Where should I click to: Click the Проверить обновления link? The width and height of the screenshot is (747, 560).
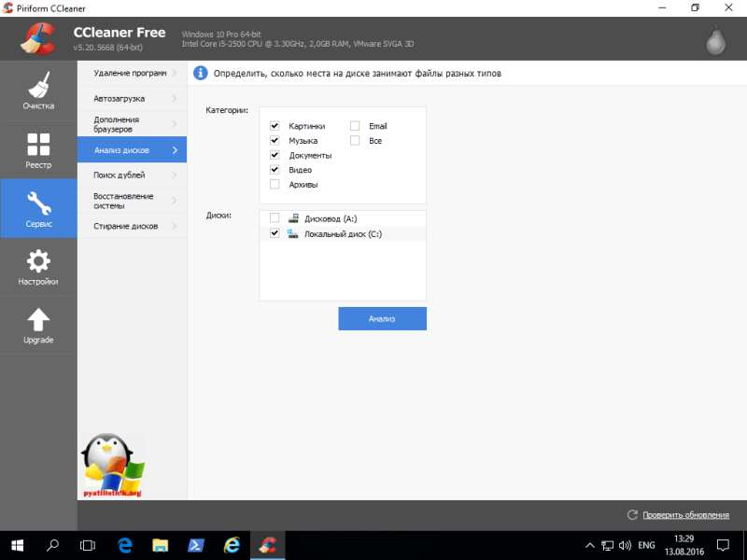point(685,515)
